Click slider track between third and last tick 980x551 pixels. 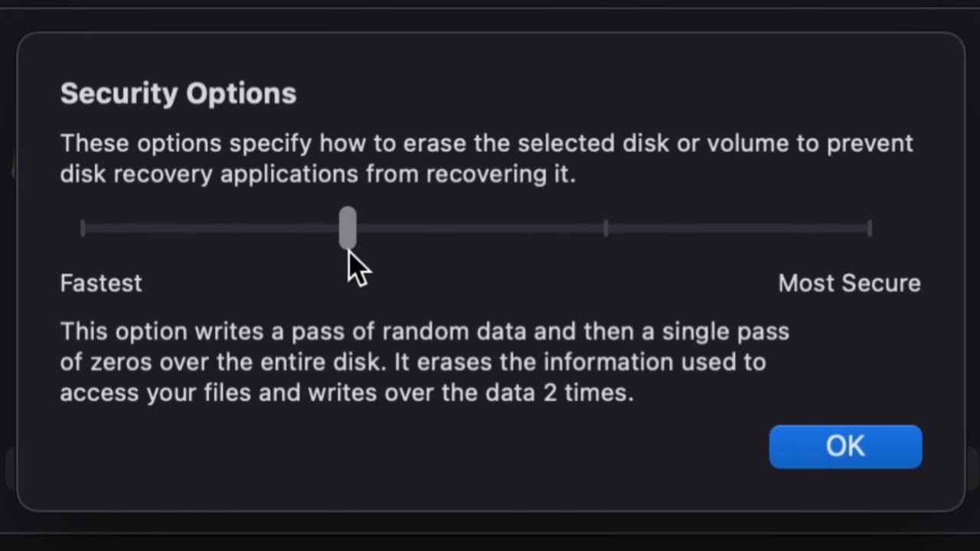coord(739,228)
